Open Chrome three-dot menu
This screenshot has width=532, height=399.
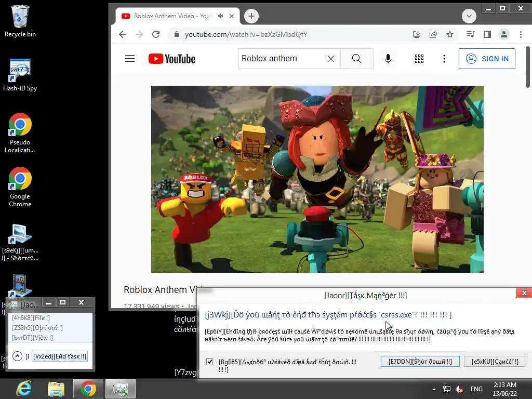point(521,34)
